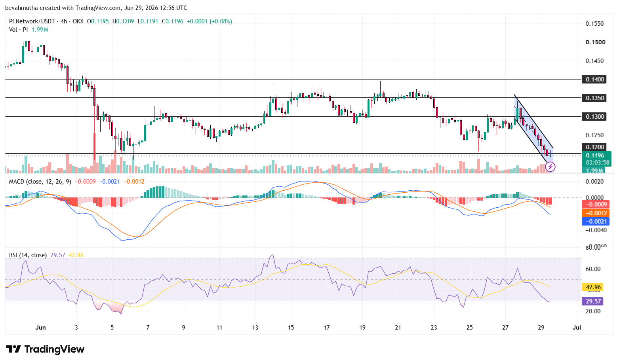The image size is (619, 364).
Task: Click the Pi Network/USDT symbol title
Action: tap(32, 21)
